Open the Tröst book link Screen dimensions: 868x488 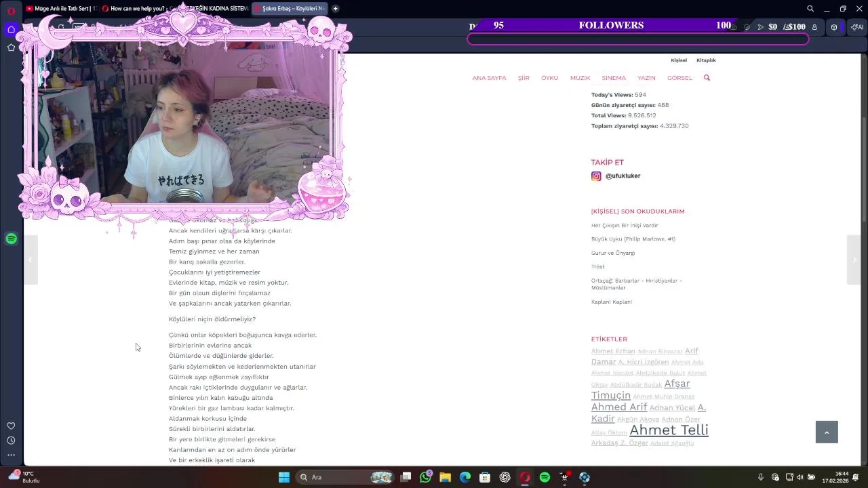point(597,266)
